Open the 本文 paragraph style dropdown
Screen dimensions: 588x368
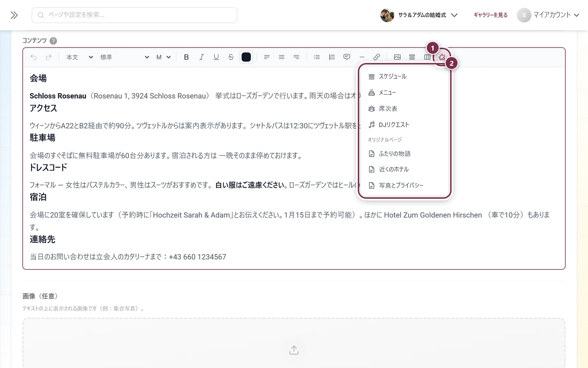pyautogui.click(x=80, y=57)
